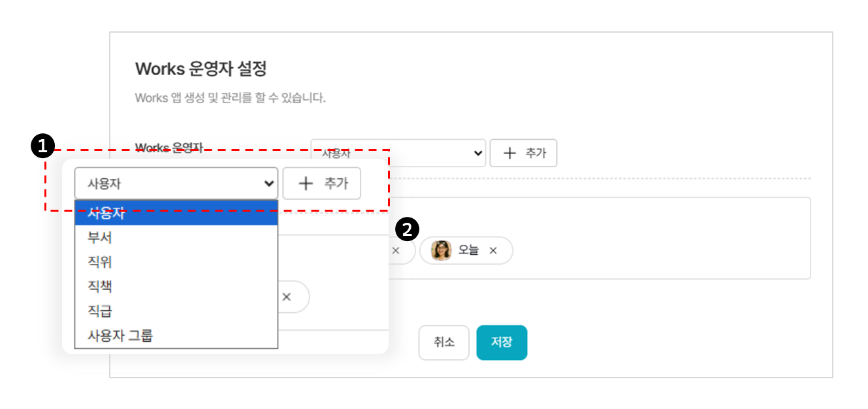Open the background dropdown chevron near 추가

pos(478,153)
